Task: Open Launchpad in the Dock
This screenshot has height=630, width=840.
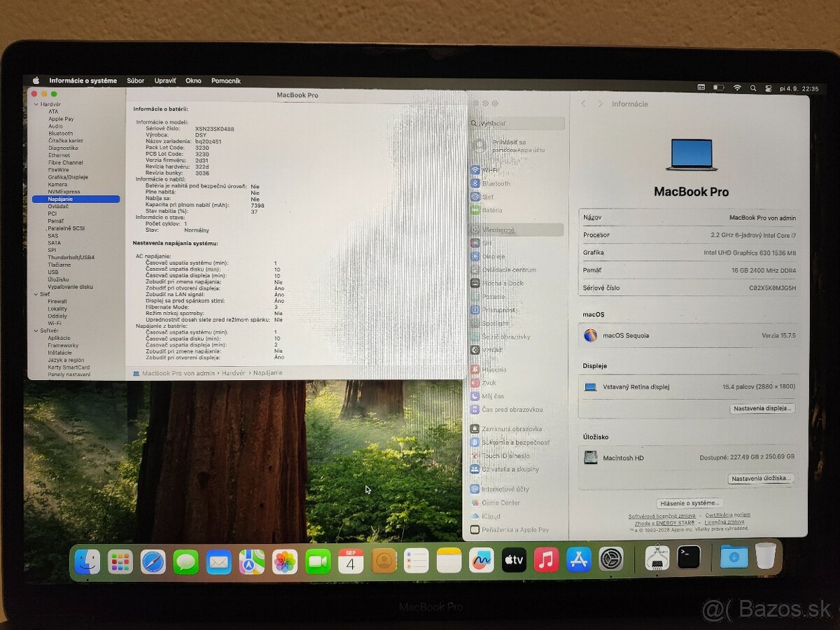Action: click(120, 561)
